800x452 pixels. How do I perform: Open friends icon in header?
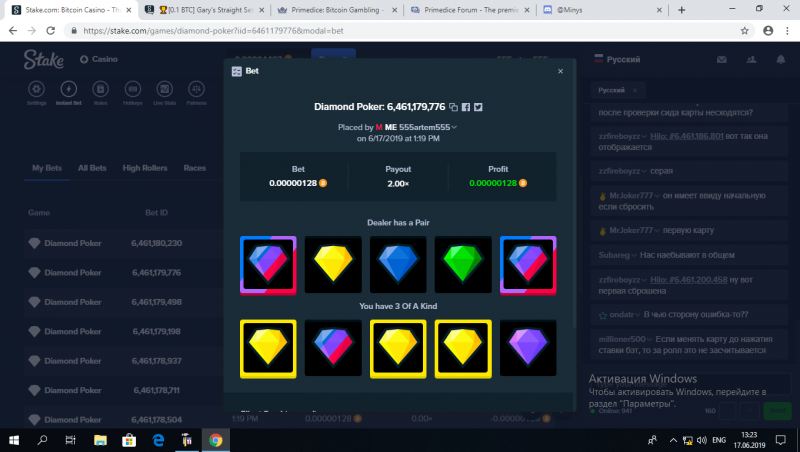coord(751,60)
